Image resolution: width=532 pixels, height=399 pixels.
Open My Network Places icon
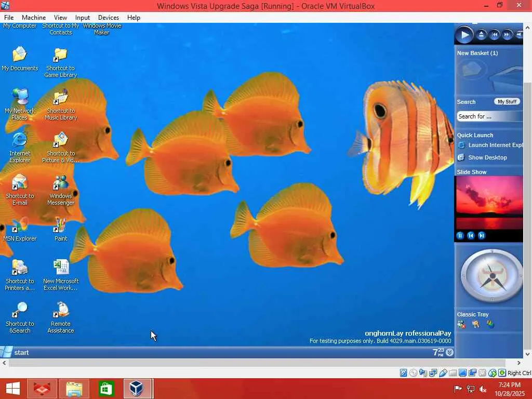(20, 105)
